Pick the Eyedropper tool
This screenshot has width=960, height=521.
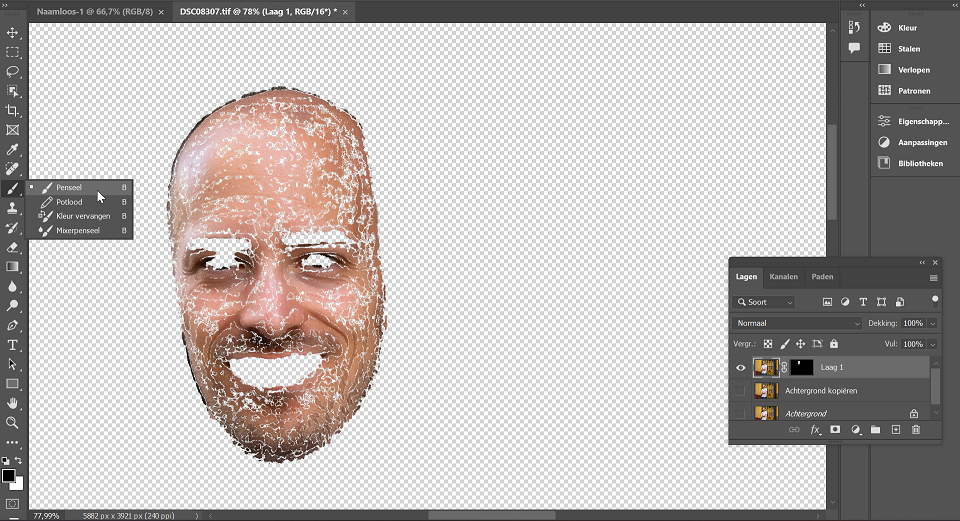pos(13,149)
